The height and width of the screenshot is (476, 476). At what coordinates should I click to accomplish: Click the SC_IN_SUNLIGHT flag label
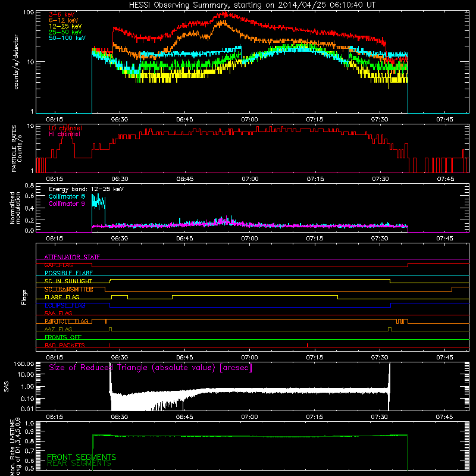click(68, 281)
